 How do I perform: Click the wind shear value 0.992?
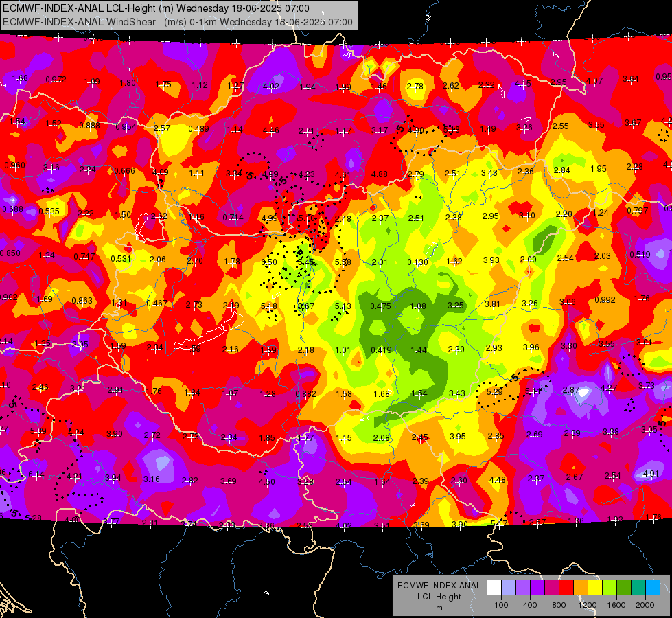(605, 300)
